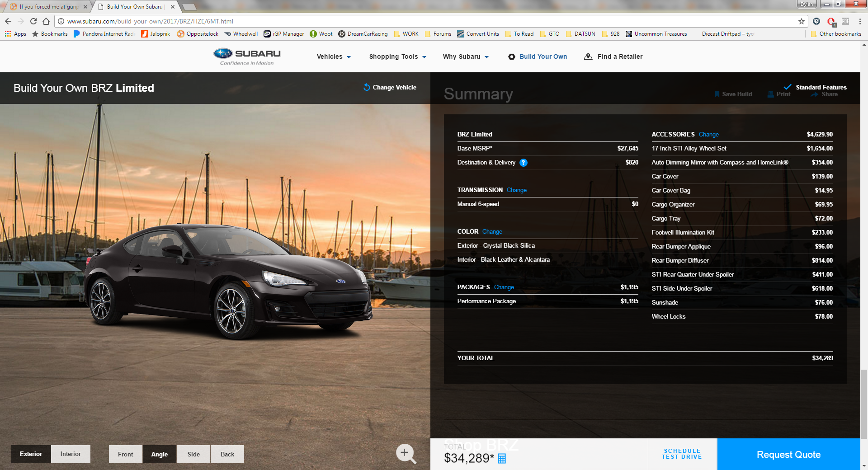Image resolution: width=868 pixels, height=470 pixels.
Task: Click the Save Build bookmark icon
Action: (x=717, y=94)
